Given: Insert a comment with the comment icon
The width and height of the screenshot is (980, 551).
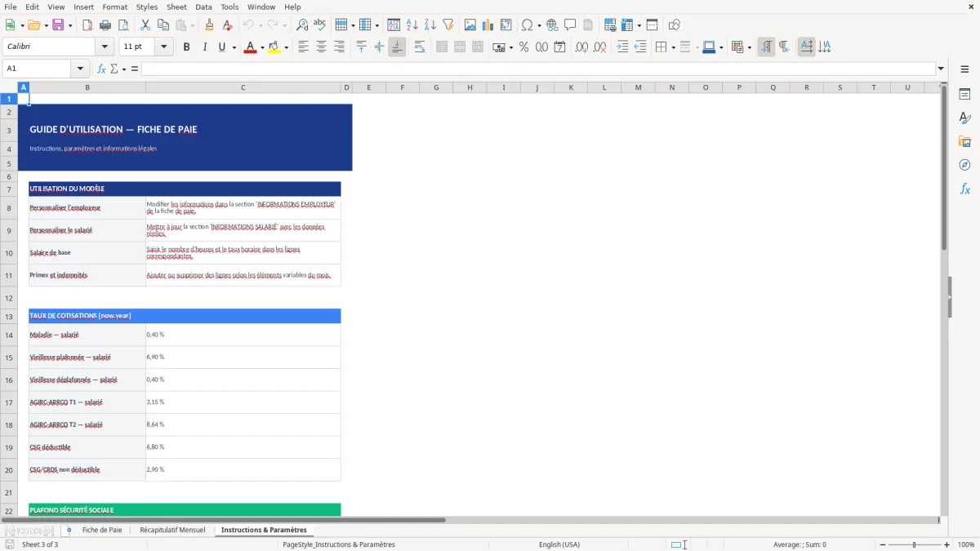Looking at the screenshot, I should click(570, 24).
